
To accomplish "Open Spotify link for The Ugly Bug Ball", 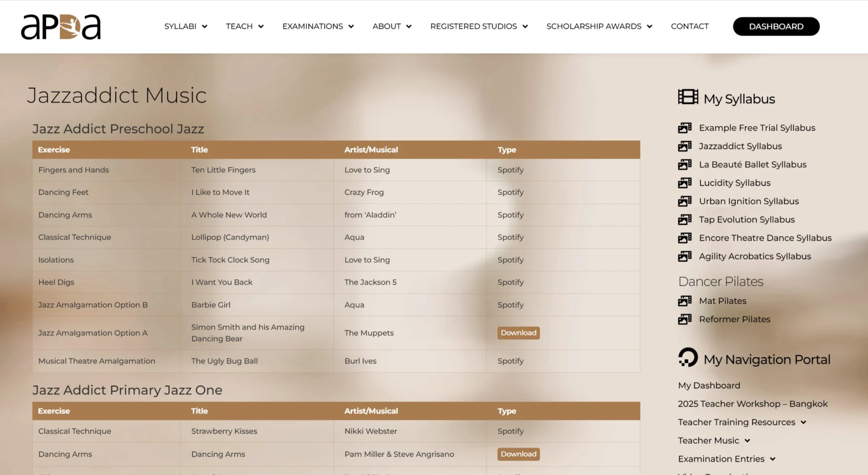I will (x=510, y=361).
